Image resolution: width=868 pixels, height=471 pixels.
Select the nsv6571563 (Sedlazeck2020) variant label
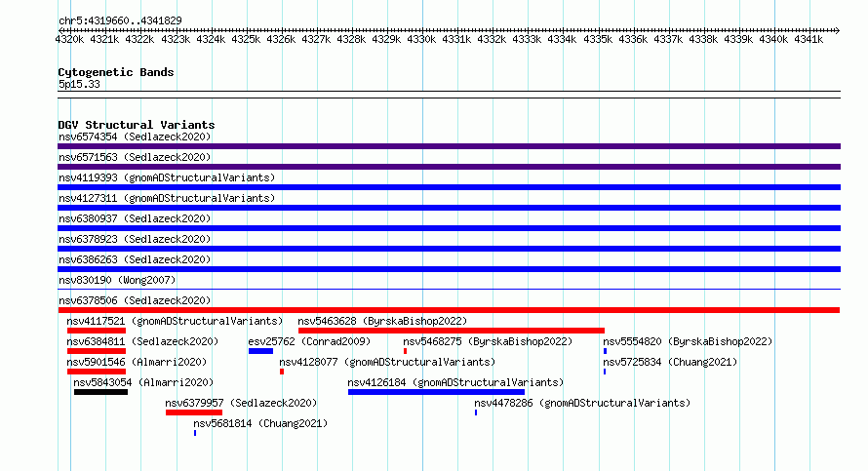point(135,157)
